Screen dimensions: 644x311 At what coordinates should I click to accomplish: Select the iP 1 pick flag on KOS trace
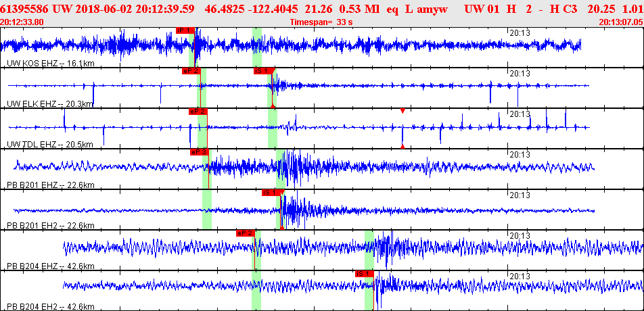tap(185, 30)
